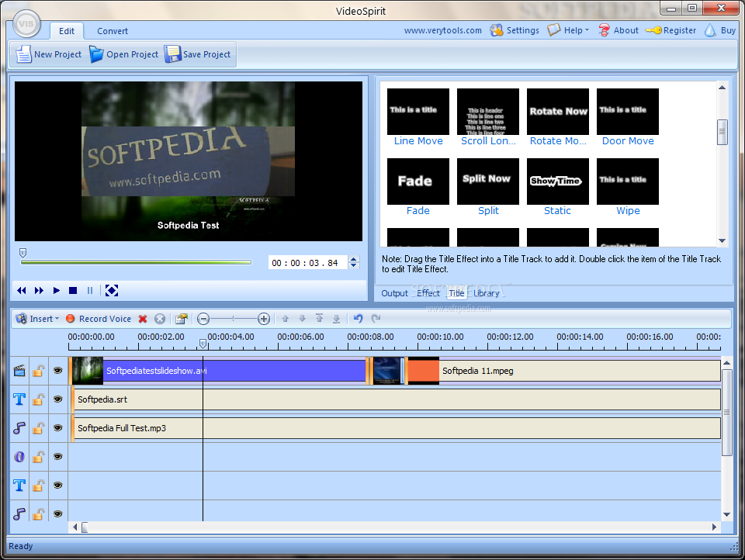
Task: Hide the video track with eye icon
Action: (58, 371)
